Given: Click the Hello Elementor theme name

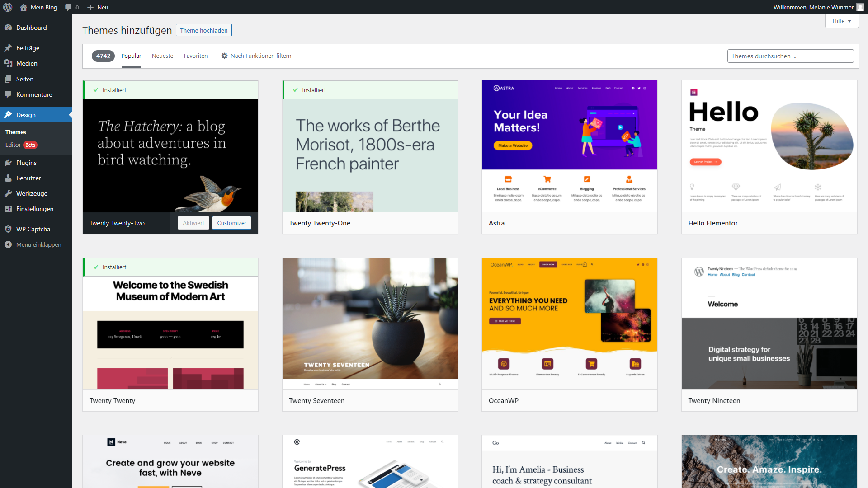Looking at the screenshot, I should tap(713, 223).
